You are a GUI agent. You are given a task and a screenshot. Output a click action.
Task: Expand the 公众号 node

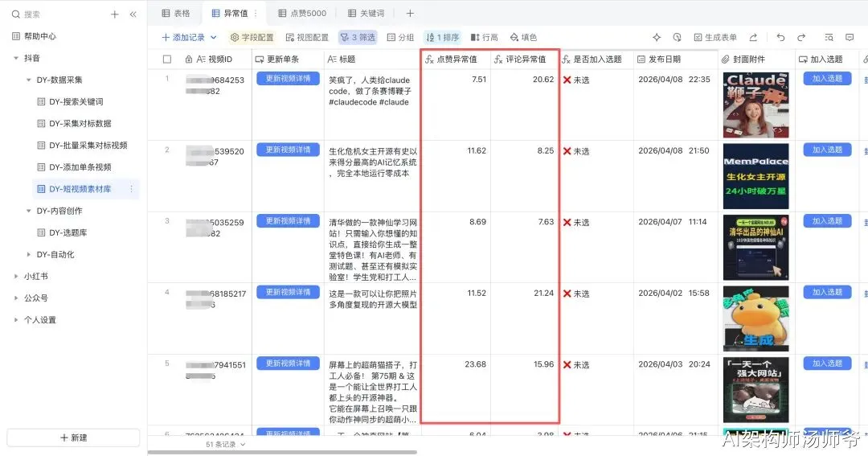[x=16, y=298]
